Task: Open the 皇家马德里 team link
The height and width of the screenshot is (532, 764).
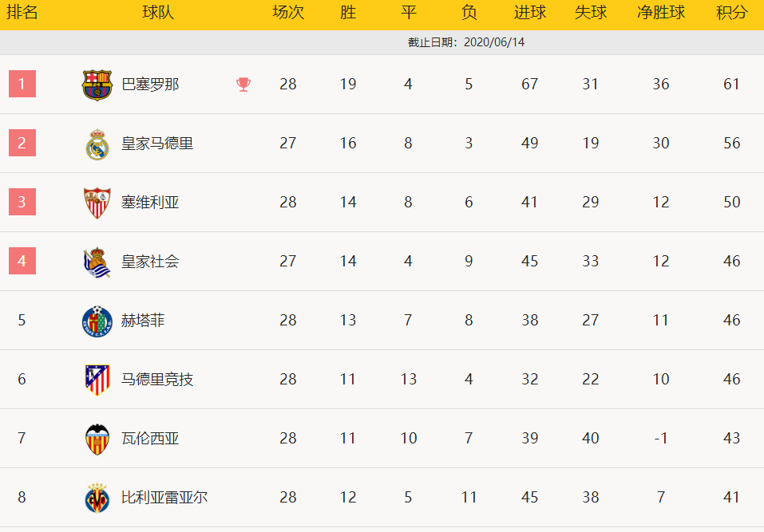Action: [x=157, y=144]
